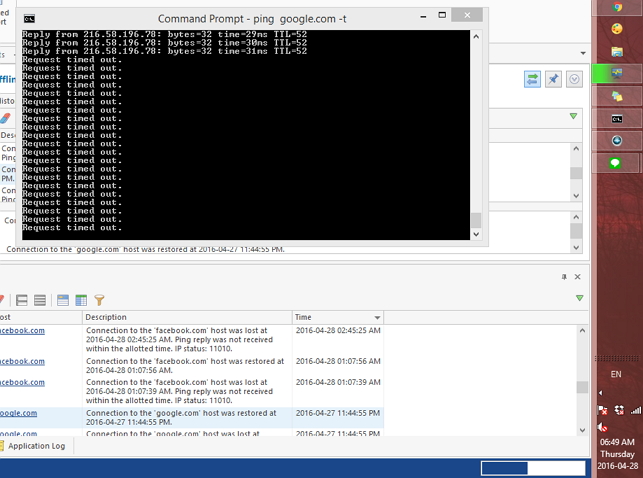
Task: Open the sticky-notes app icon on taskbar
Action: click(x=617, y=96)
